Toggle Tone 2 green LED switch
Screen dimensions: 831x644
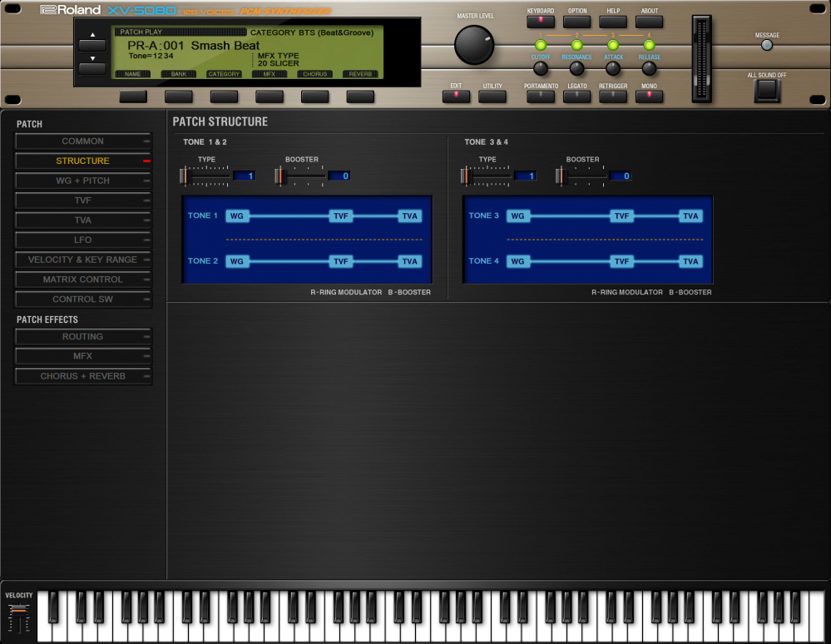(x=576, y=45)
